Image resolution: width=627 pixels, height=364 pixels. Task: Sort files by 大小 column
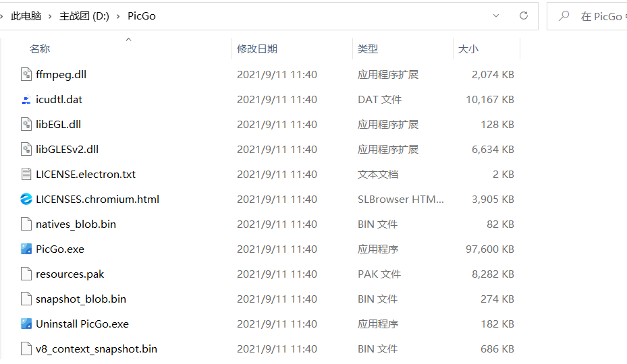[x=468, y=49]
